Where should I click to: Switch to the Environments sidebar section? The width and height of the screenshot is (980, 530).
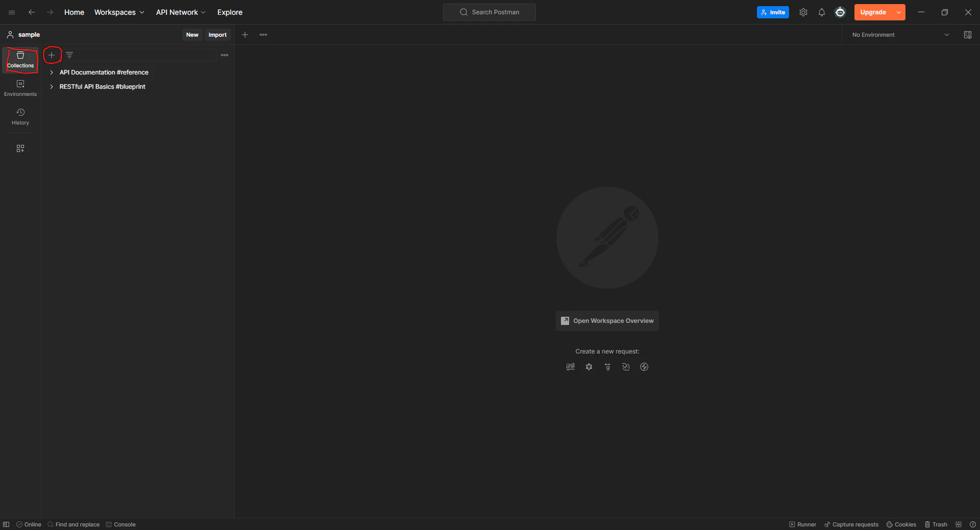tap(20, 88)
